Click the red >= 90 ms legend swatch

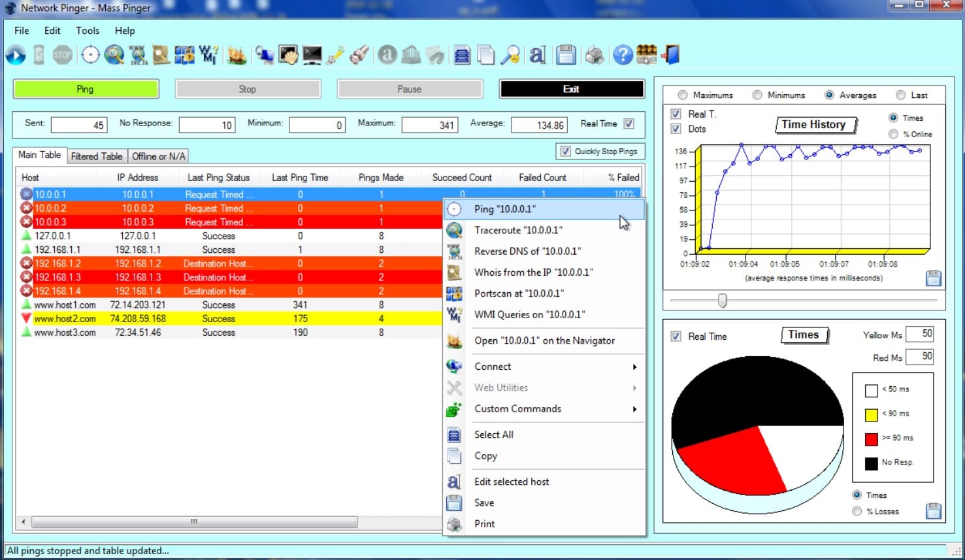click(x=871, y=438)
